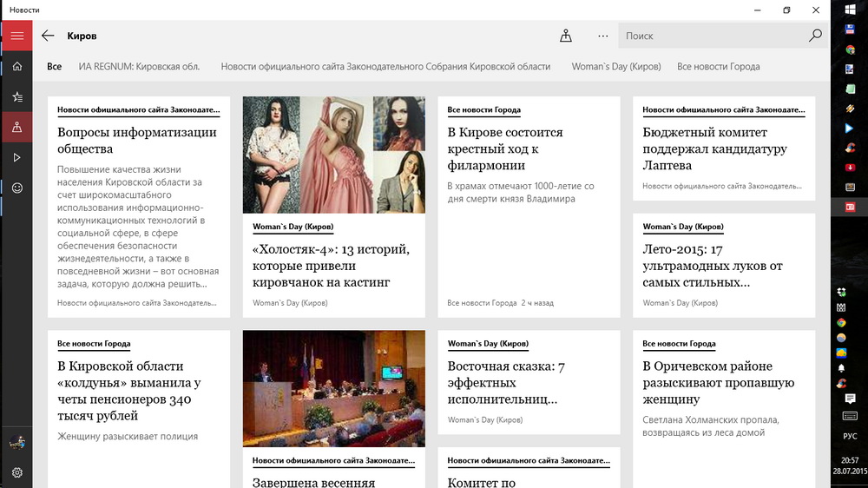Click inside the Поиск search field
The height and width of the screenshot is (488, 868).
point(712,36)
